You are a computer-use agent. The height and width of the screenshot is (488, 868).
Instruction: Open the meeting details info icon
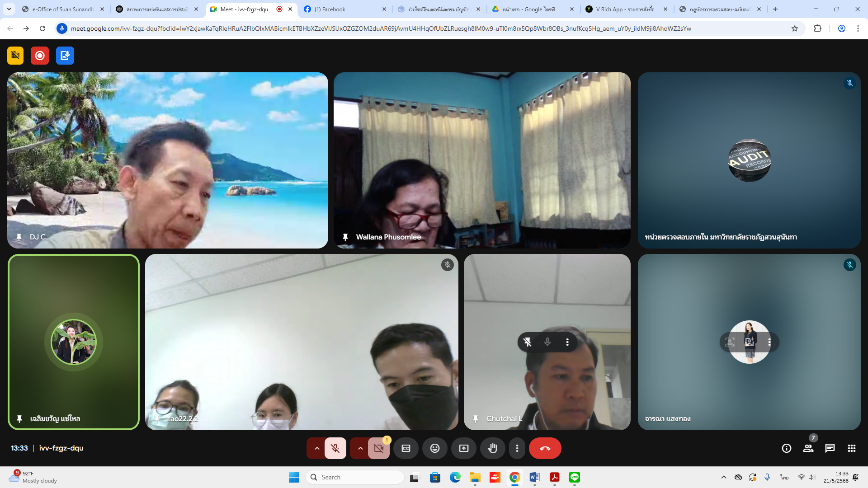point(787,448)
